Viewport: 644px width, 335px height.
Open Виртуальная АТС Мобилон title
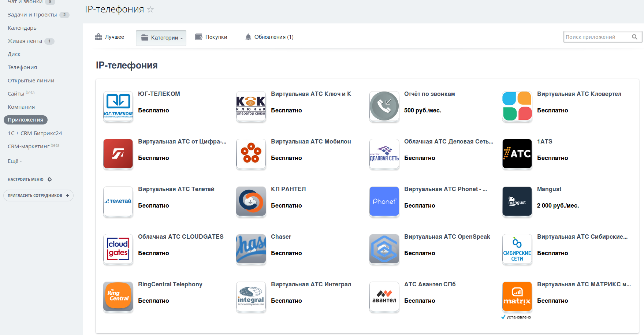(x=311, y=141)
